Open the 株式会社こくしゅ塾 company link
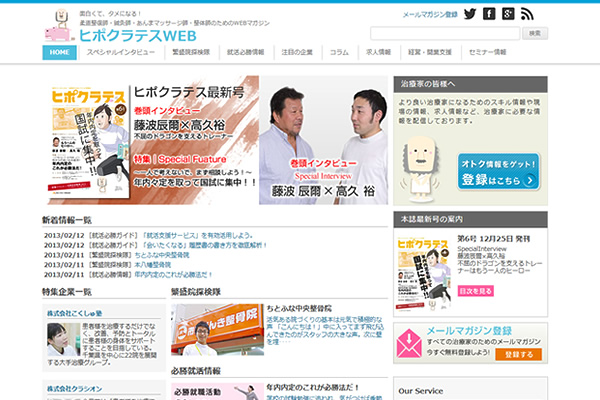This screenshot has height=400, width=600. coord(74,312)
